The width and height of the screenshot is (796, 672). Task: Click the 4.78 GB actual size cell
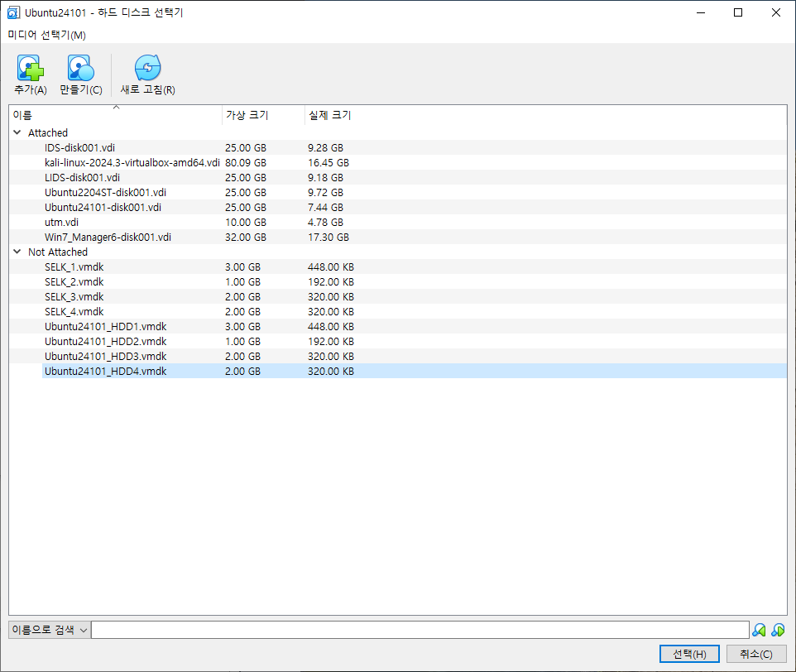(325, 223)
